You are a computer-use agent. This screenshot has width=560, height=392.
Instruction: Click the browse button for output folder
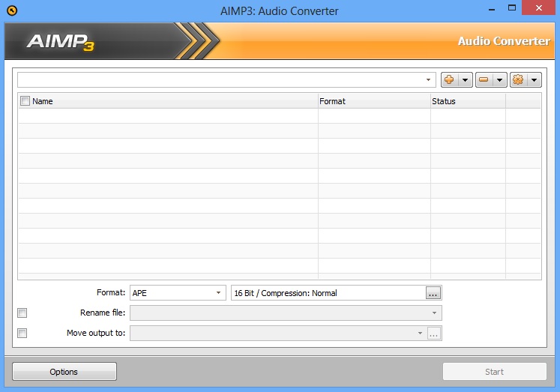pos(434,334)
